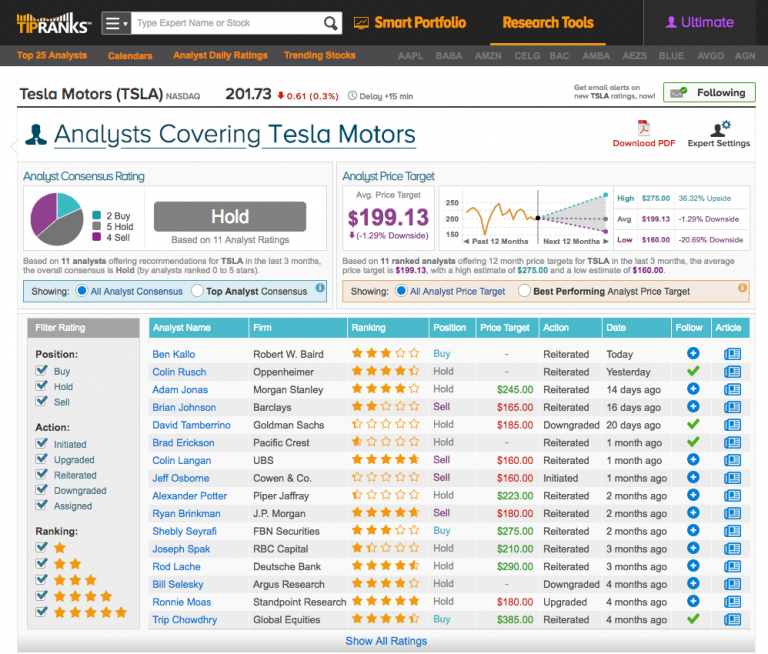
Task: Uncheck the Buy position filter
Action: [x=42, y=370]
